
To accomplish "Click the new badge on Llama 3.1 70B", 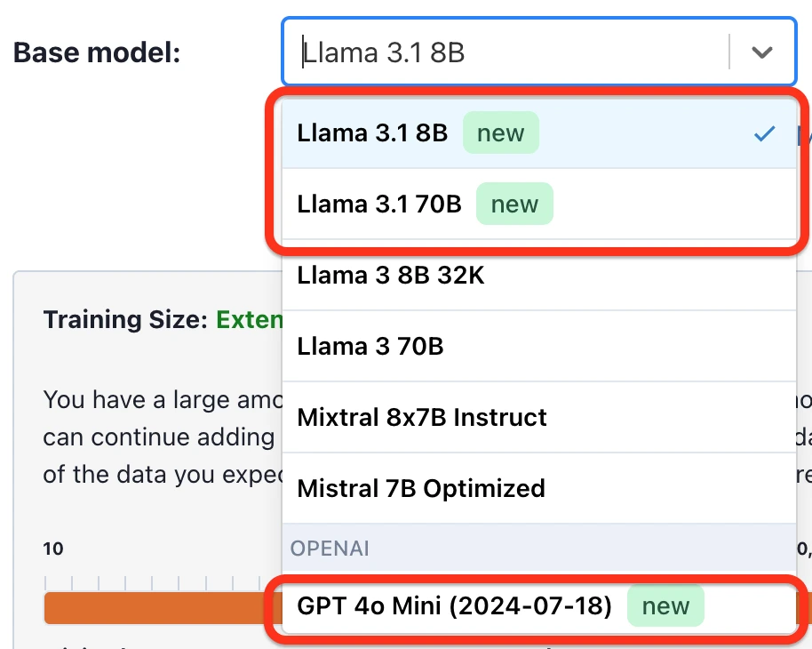I will pyautogui.click(x=514, y=204).
